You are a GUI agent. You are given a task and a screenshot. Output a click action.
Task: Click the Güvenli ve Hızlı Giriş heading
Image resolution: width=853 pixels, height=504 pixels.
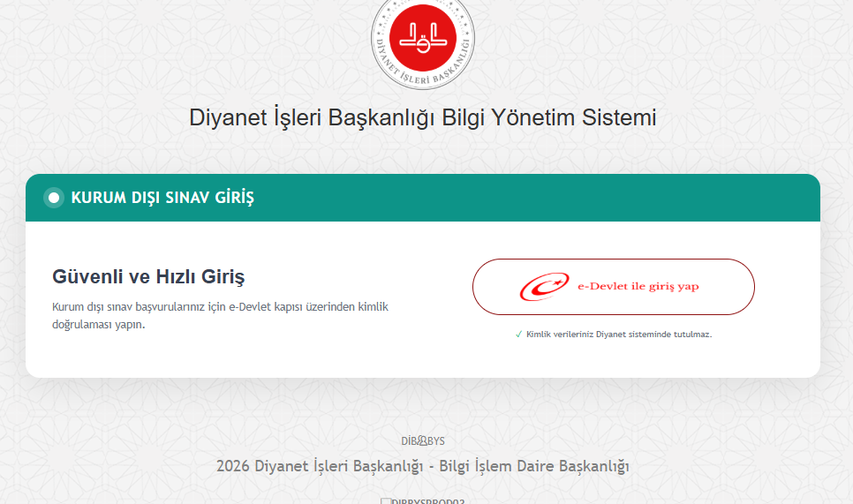148,277
